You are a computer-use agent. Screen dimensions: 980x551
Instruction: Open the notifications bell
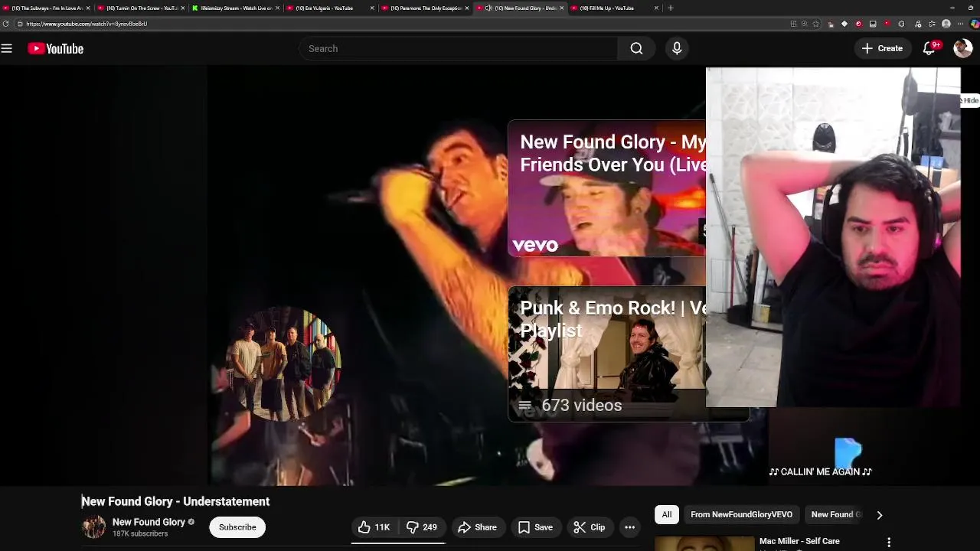point(929,48)
